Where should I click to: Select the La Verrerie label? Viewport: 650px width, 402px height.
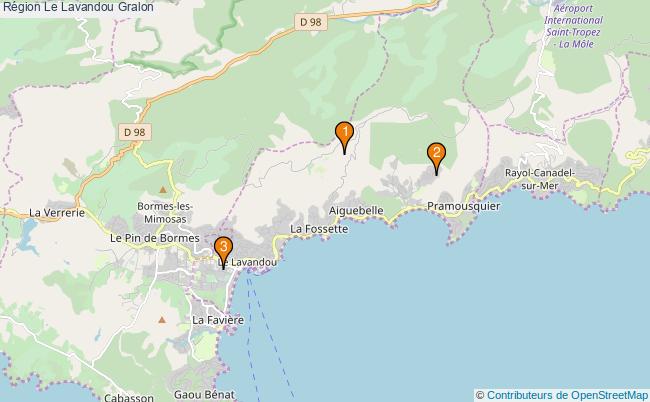57,213
